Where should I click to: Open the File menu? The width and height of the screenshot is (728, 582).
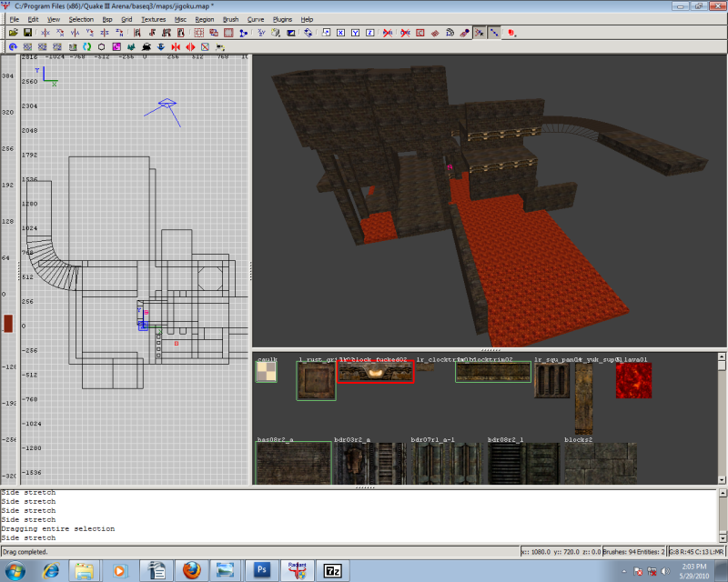[15, 19]
